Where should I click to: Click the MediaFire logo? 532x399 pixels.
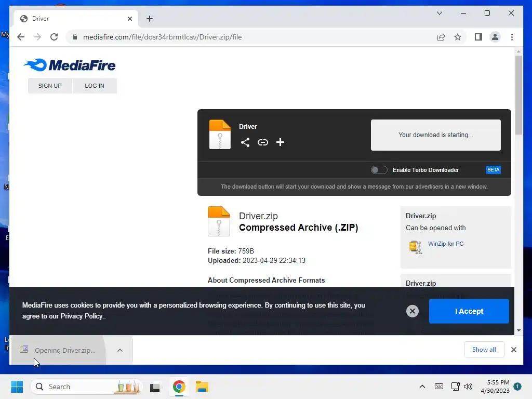point(70,65)
